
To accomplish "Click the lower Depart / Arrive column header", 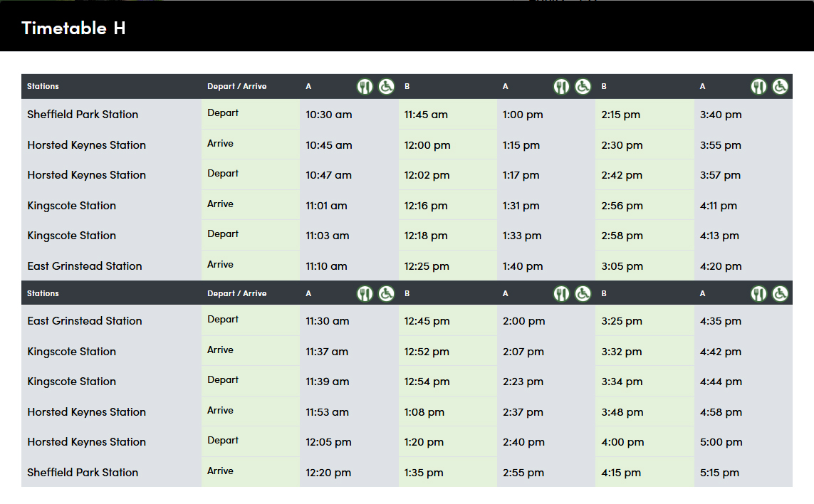I will [236, 293].
